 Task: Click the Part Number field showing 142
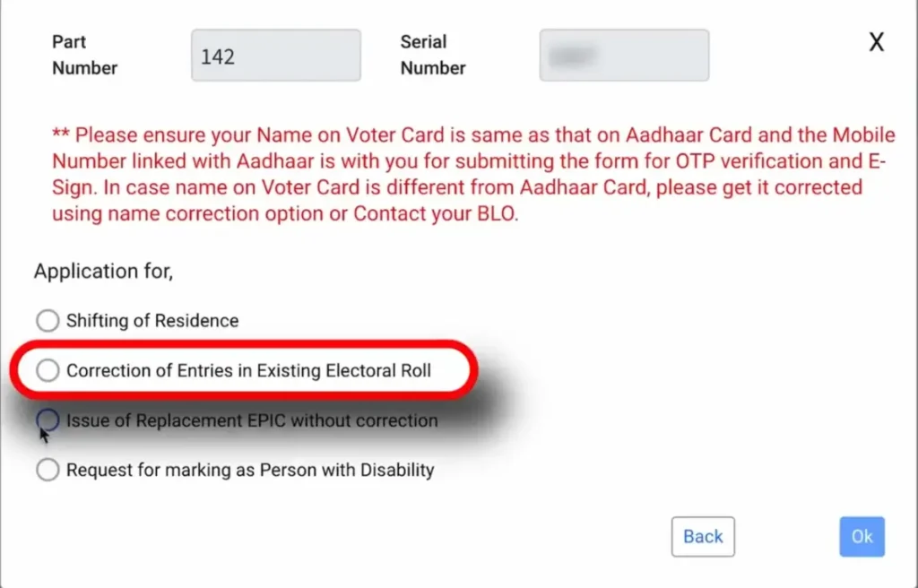click(276, 56)
